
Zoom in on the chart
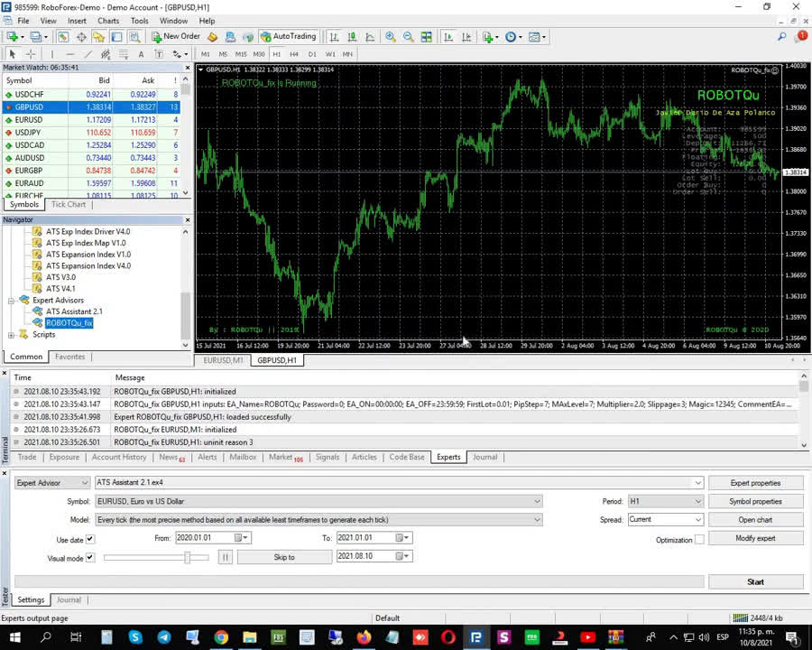tap(391, 37)
